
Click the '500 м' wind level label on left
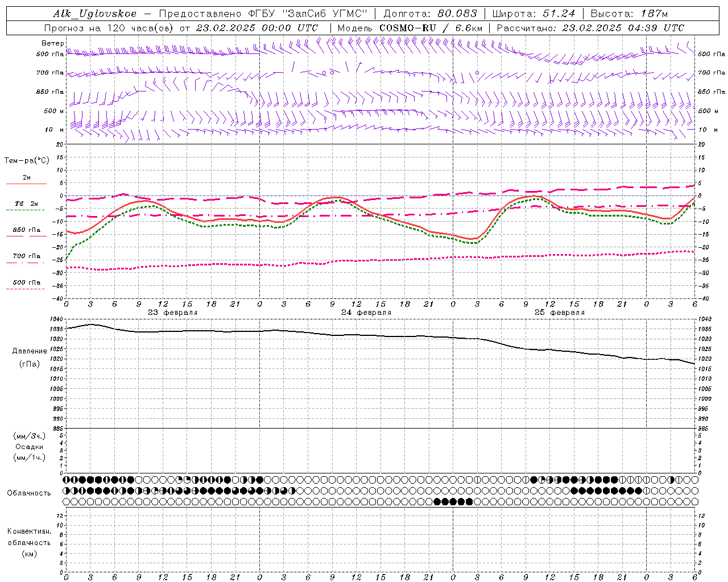coord(54,111)
